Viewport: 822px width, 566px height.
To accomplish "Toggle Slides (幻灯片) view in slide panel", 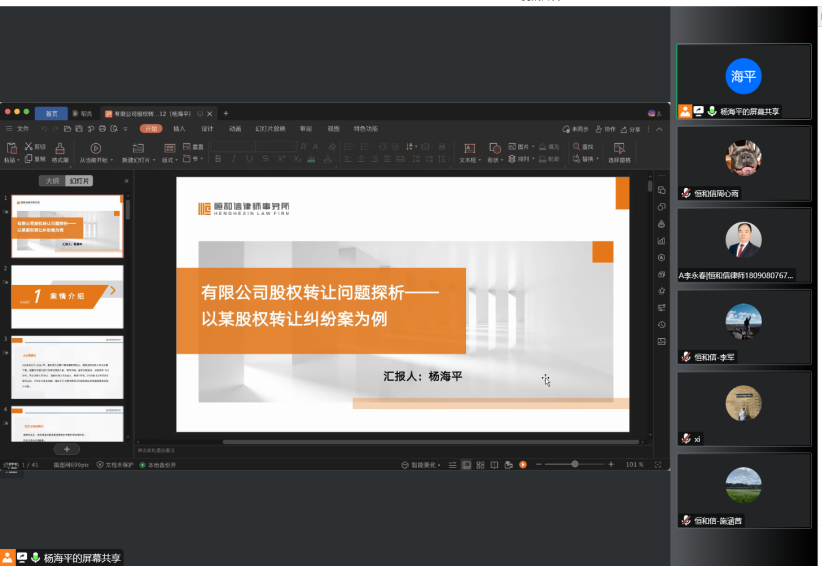I will tap(79, 181).
